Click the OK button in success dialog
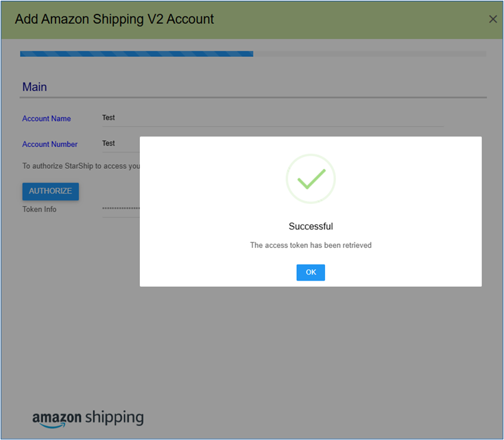Screen dimensions: 504x440 pyautogui.click(x=311, y=273)
